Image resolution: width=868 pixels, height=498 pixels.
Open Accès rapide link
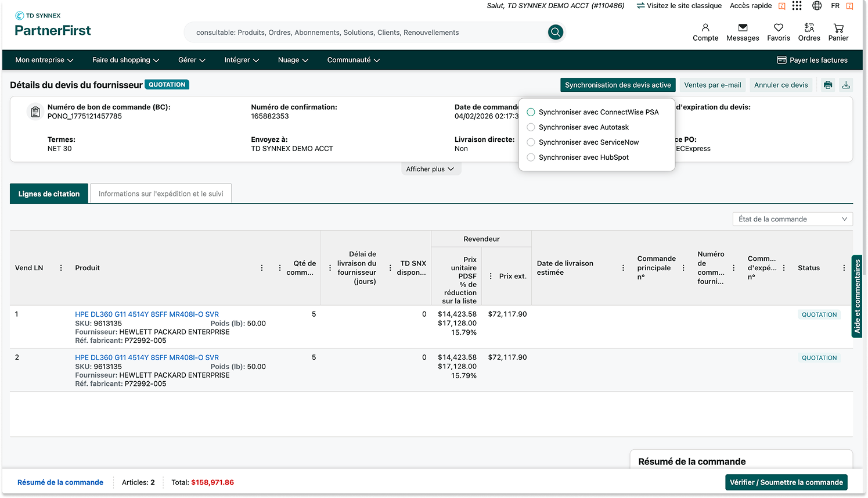[751, 6]
